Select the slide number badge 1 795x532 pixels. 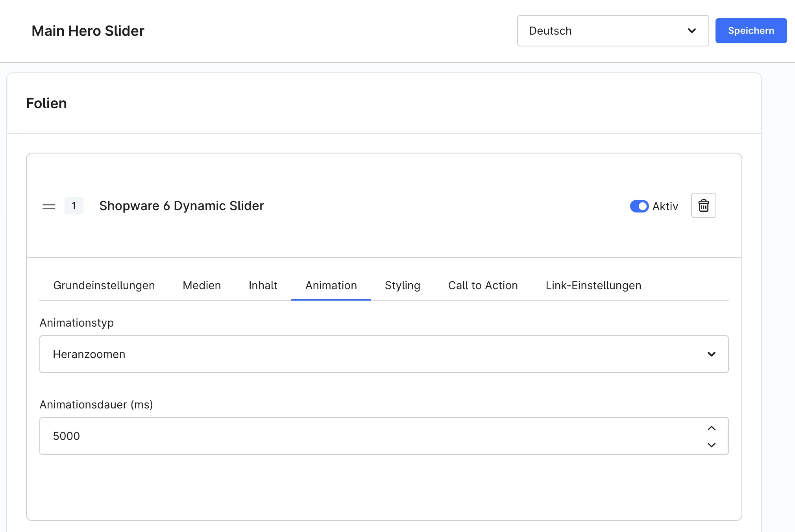74,206
